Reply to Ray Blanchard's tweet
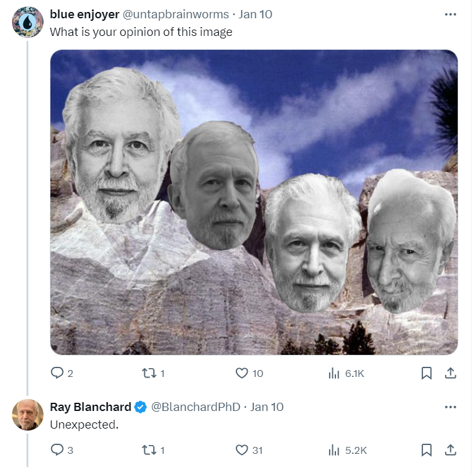The height and width of the screenshot is (474, 476). (62, 450)
